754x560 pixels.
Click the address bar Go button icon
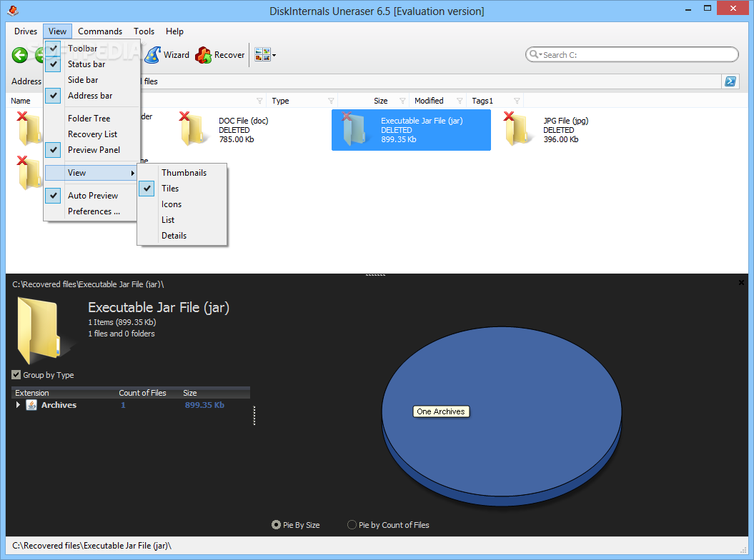[x=730, y=81]
